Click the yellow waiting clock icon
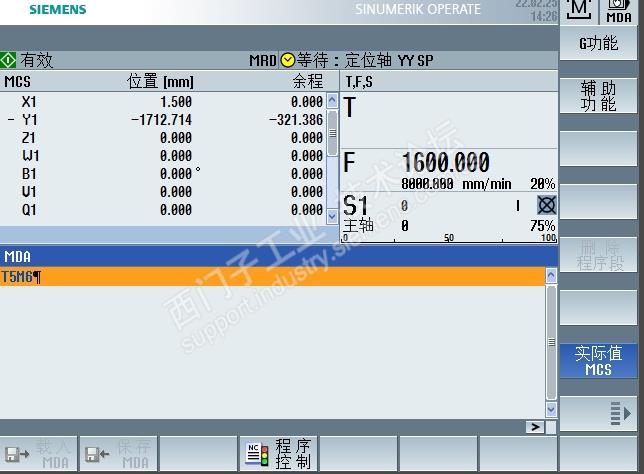Screen dimensions: 644x474 288,60
